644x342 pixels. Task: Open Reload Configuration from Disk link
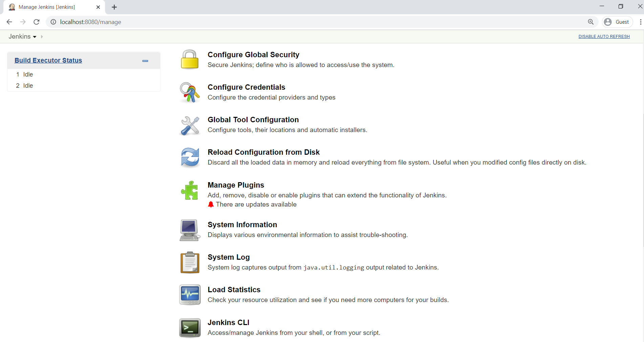click(264, 152)
